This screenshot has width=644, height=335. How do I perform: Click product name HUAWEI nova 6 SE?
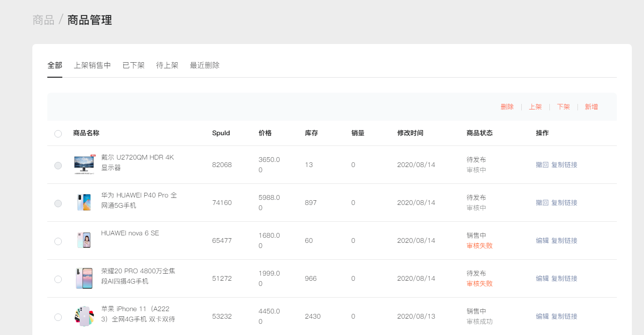pyautogui.click(x=130, y=233)
